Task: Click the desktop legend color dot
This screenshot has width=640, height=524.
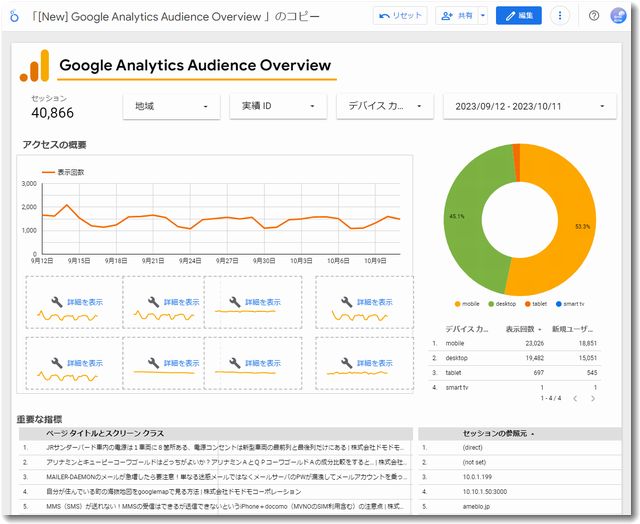Action: click(x=491, y=304)
